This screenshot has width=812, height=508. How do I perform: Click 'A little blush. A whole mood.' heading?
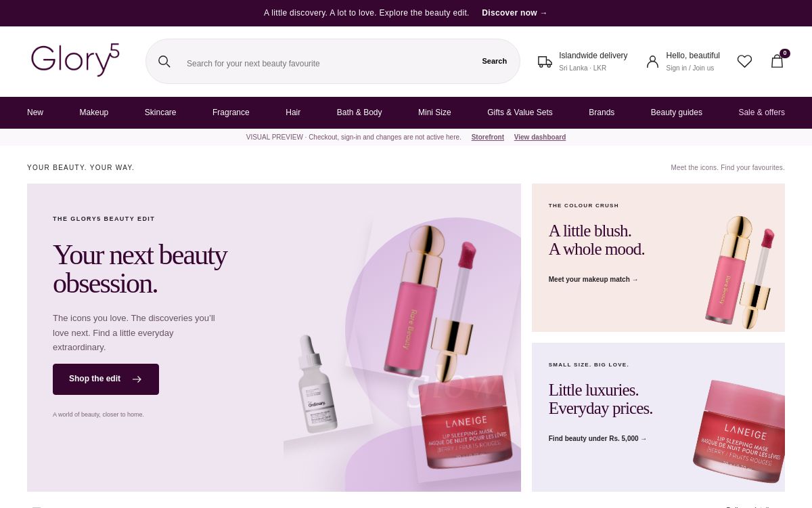[597, 240]
